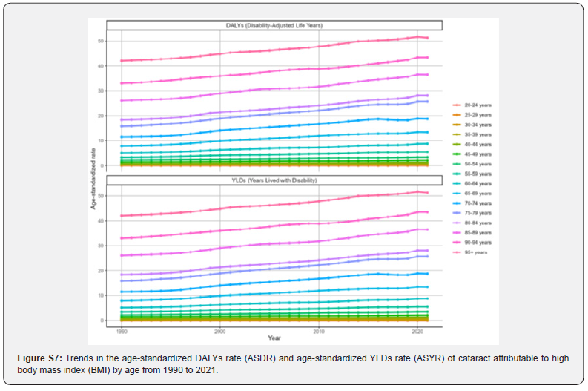Click the 95+ years legend marker
This screenshot has width=588, height=391.
click(457, 252)
